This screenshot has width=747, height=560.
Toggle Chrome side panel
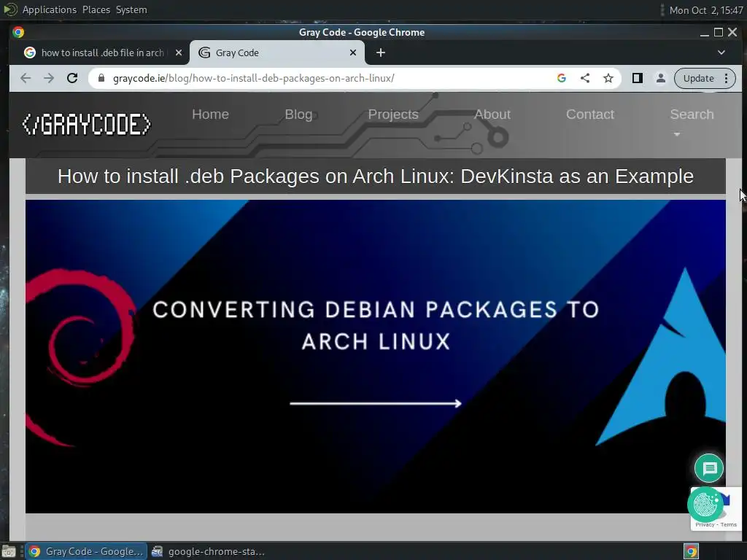638,78
